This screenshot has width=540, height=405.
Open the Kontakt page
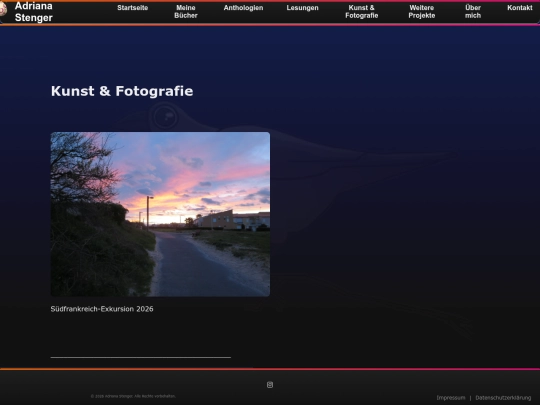[520, 8]
